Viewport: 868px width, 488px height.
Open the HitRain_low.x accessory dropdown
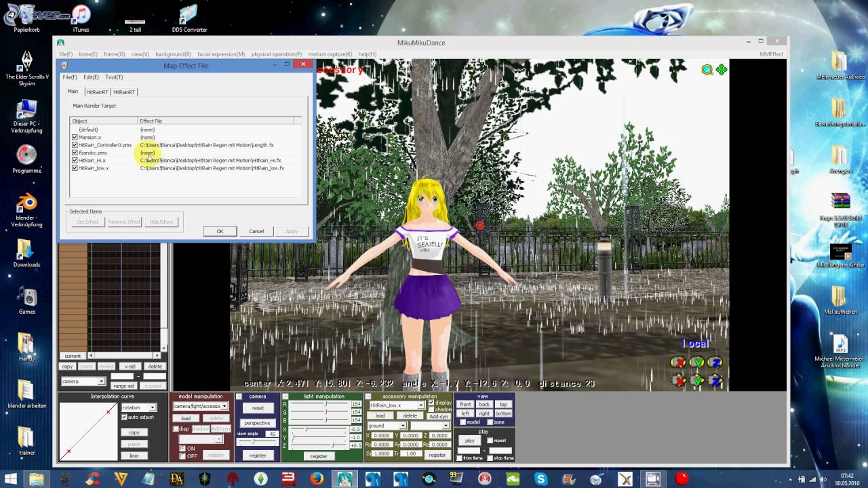(x=397, y=405)
